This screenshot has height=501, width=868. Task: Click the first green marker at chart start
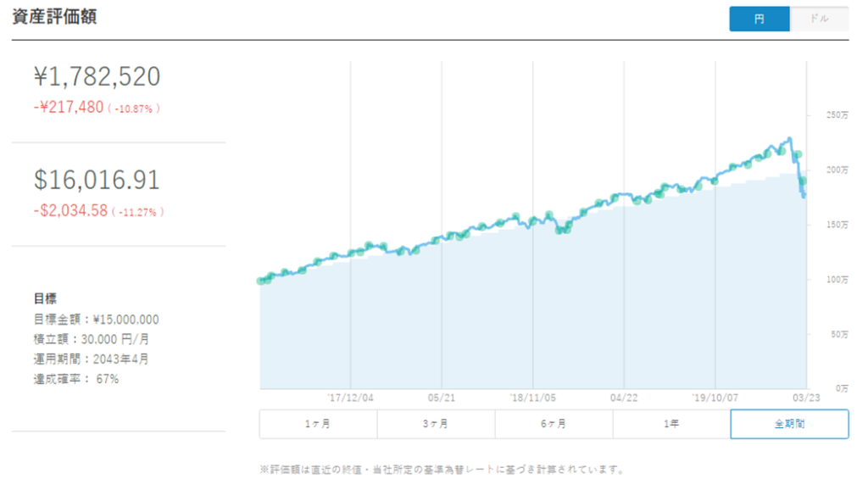pos(261,281)
